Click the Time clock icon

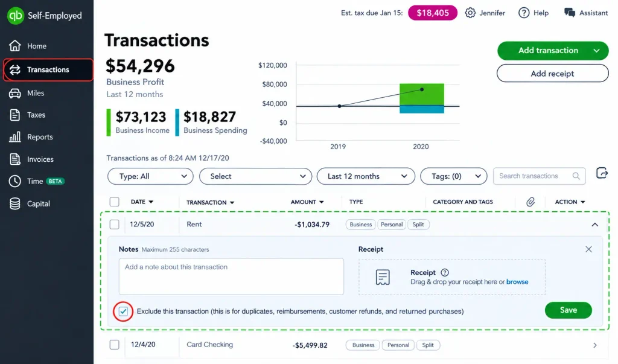pos(15,181)
